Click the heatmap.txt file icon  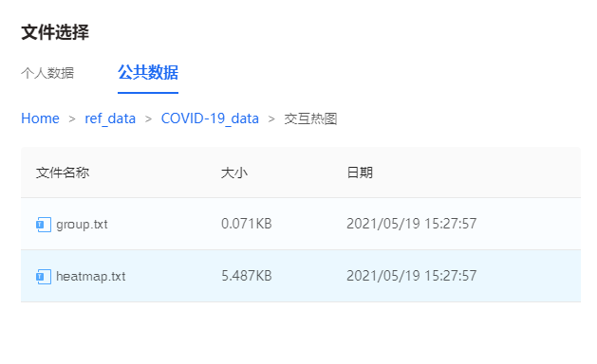[44, 276]
